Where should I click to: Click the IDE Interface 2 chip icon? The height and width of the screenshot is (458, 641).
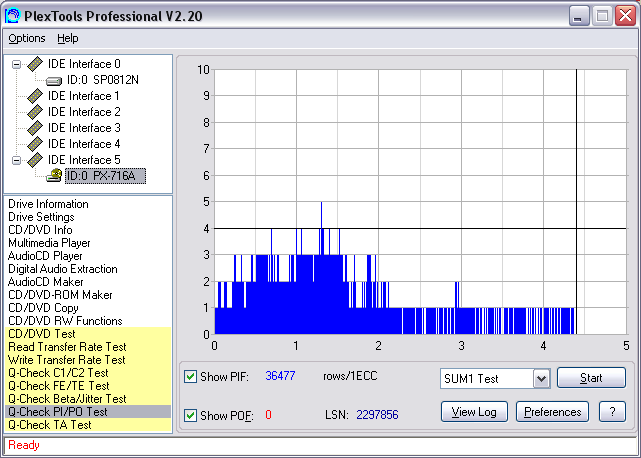tap(35, 112)
